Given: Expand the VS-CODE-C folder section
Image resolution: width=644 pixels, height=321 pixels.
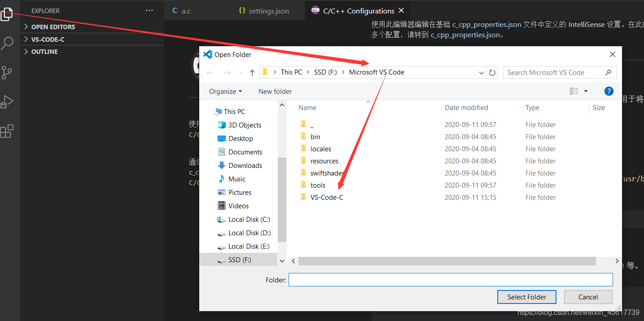Looking at the screenshot, I should pyautogui.click(x=92, y=40).
